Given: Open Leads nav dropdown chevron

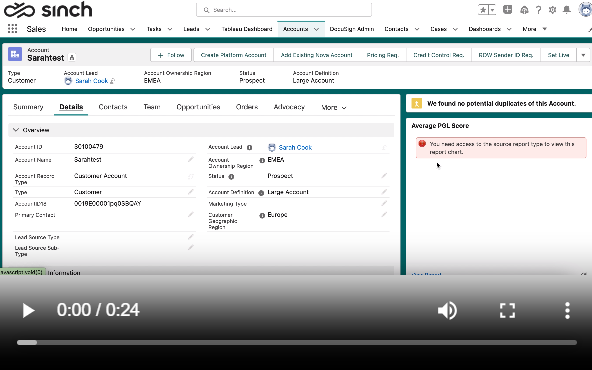Looking at the screenshot, I should [x=208, y=29].
